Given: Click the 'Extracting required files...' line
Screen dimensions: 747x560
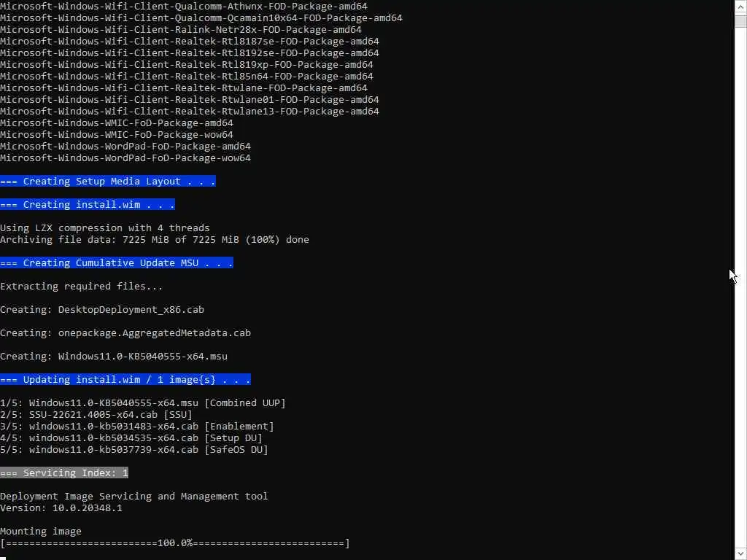Looking at the screenshot, I should click(82, 286).
